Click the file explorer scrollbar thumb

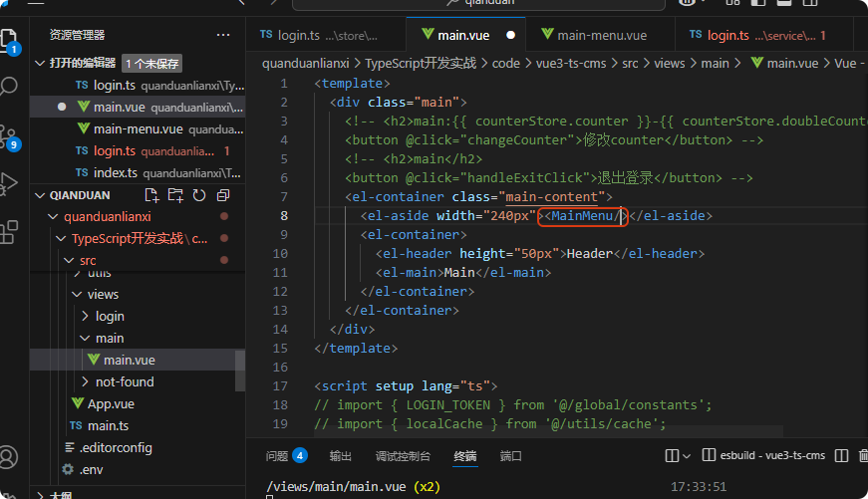pyautogui.click(x=240, y=371)
